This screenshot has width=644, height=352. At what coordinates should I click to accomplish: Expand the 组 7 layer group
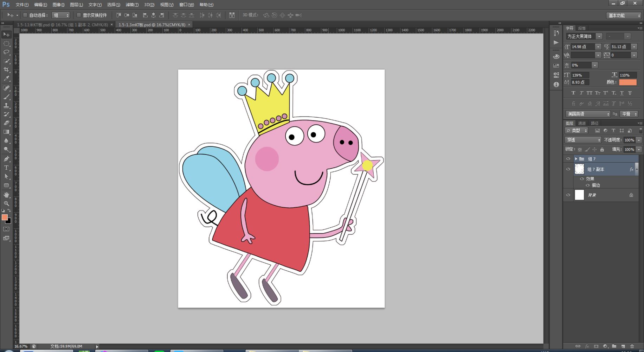pos(576,159)
